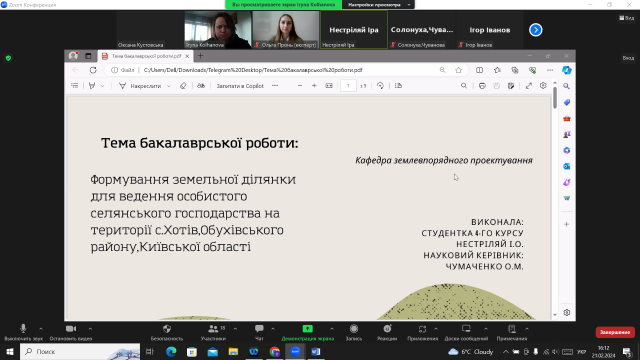Select the PDF highlight tool
Screen dimensions: 640x360
[x=92, y=86]
